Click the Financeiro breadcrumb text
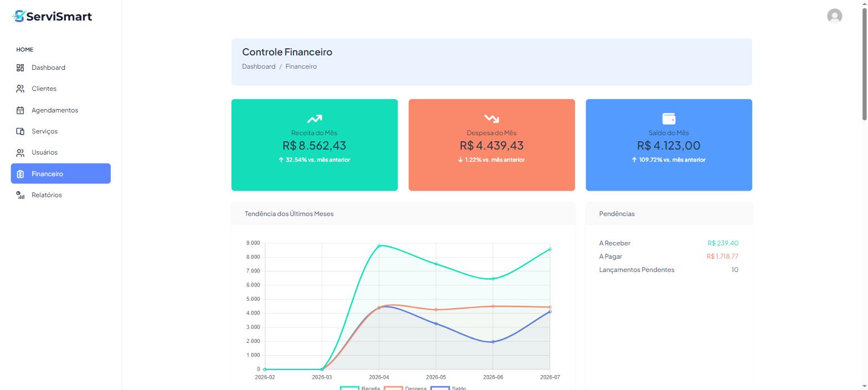Viewport: 868px width, 390px height. [301, 66]
